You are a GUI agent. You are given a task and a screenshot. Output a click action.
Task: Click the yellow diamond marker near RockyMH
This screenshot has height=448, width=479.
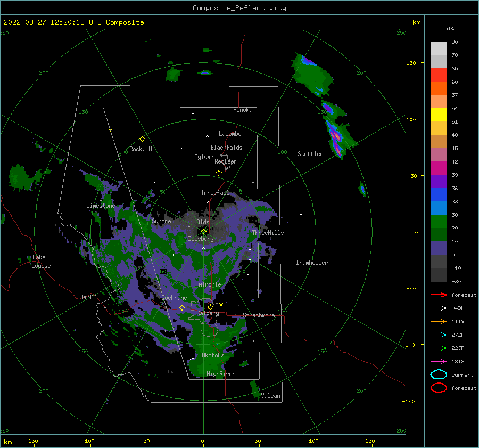coord(142,139)
